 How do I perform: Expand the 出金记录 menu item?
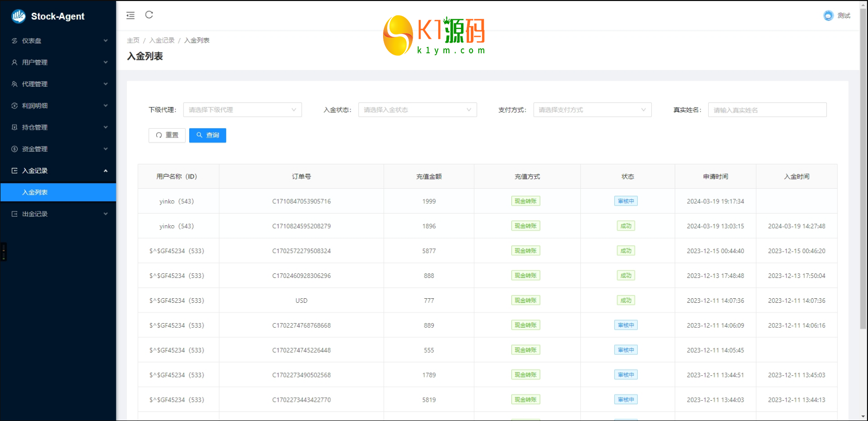(58, 214)
